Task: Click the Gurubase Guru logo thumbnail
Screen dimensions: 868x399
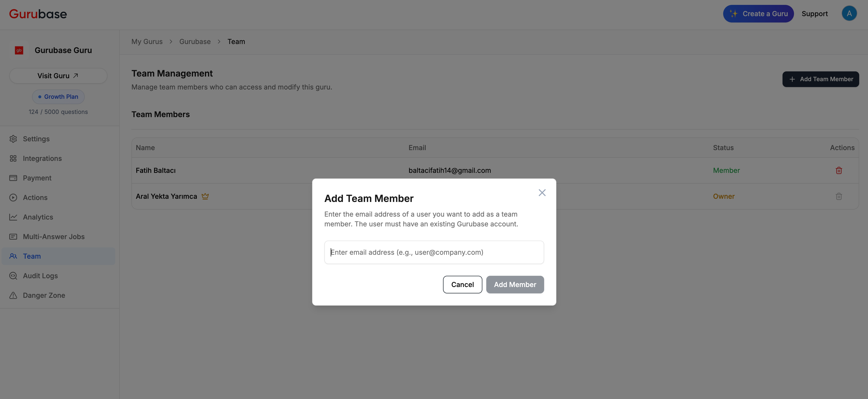Action: tap(19, 50)
